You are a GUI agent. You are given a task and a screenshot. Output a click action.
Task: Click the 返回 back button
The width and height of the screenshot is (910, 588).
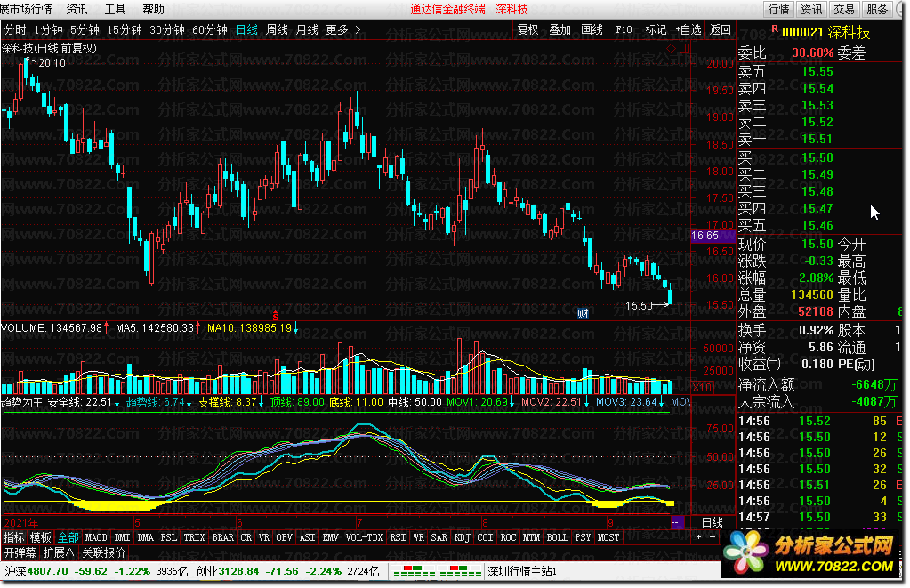click(x=721, y=29)
